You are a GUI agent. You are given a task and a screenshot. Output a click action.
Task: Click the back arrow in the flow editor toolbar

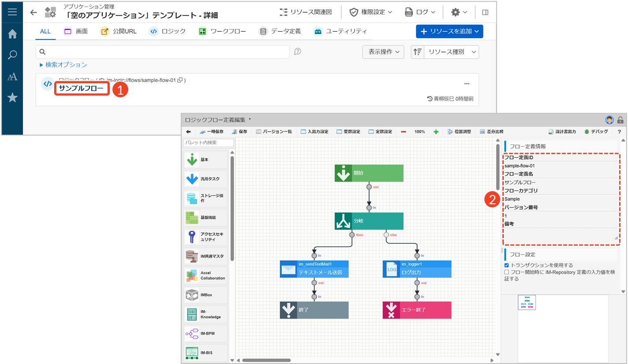pos(188,132)
